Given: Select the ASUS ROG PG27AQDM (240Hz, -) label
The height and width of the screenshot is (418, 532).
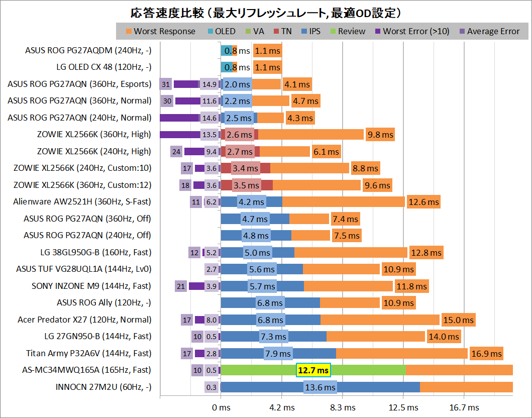Looking at the screenshot, I should [88, 51].
